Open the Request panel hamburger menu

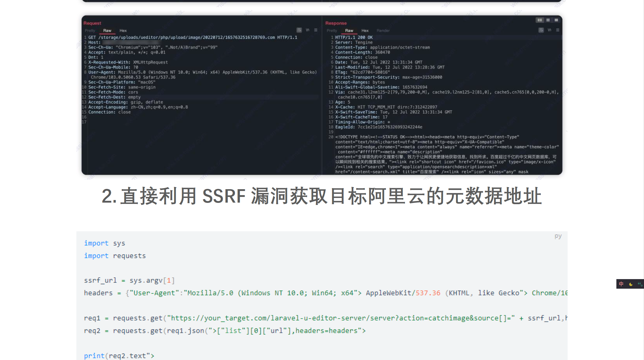(316, 30)
